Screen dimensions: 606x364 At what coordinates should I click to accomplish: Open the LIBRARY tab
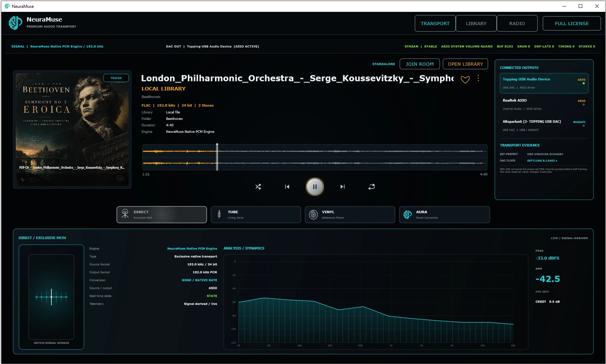(476, 23)
